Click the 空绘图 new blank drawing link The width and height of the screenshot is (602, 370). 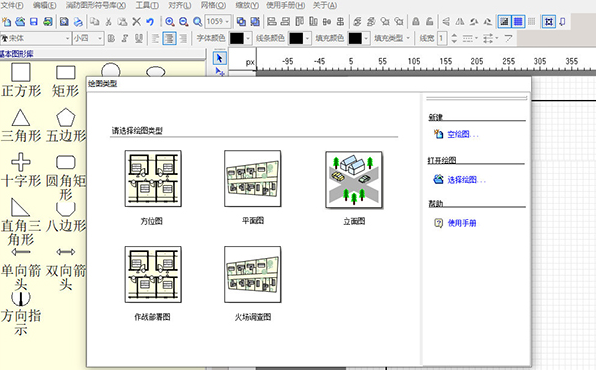(463, 134)
